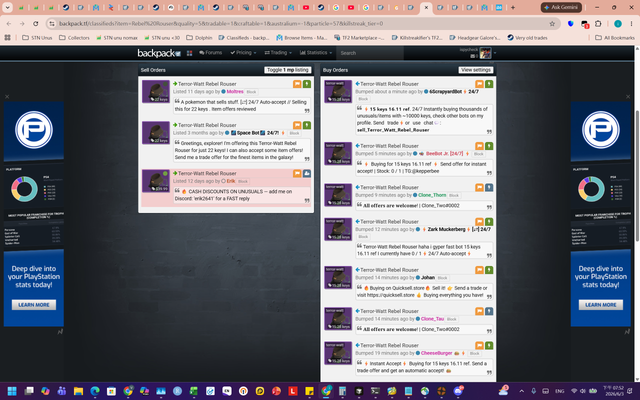This screenshot has width=640, height=400.
Task: Block user Moltres
Action: tap(251, 92)
